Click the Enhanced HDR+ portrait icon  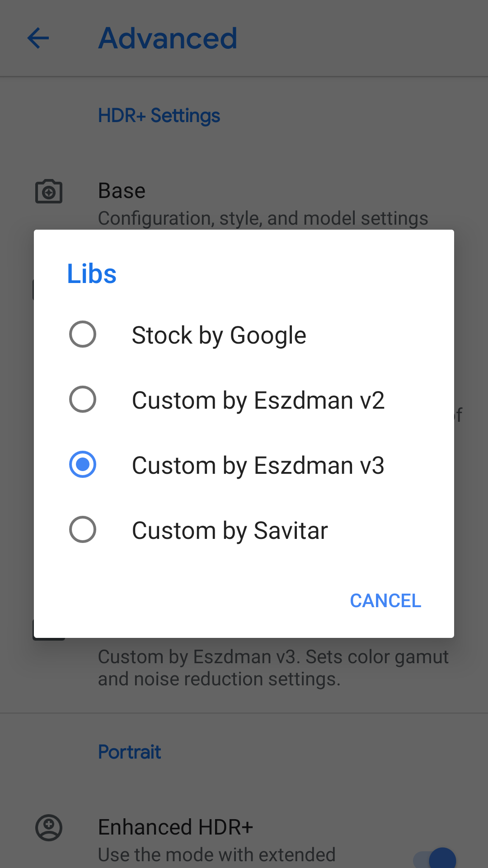(x=49, y=828)
